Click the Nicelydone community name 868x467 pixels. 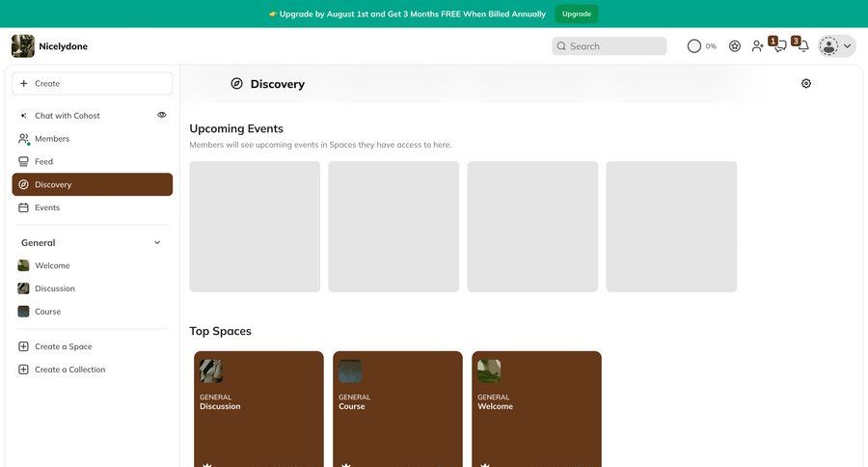point(63,46)
